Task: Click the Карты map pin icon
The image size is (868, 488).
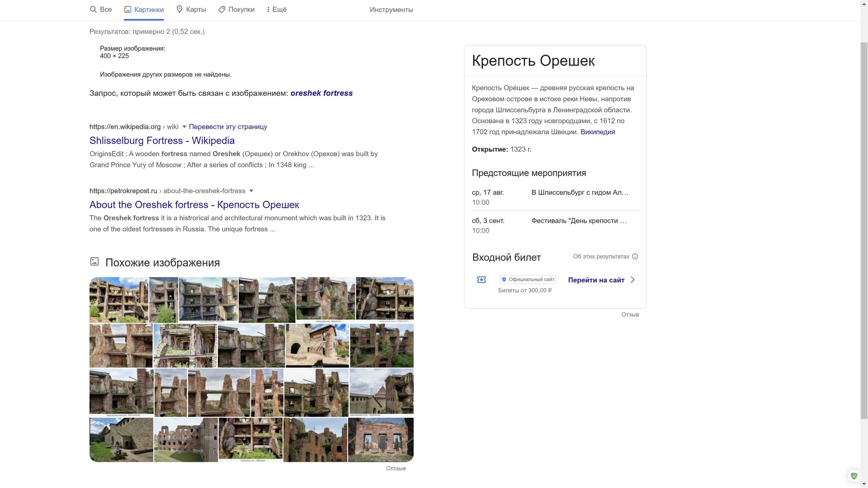Action: pyautogui.click(x=179, y=9)
